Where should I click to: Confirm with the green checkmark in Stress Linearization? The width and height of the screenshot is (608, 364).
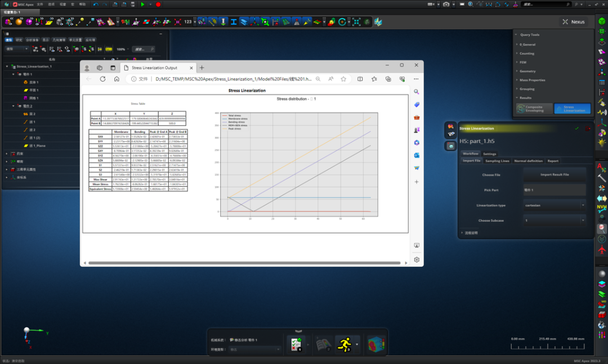pyautogui.click(x=577, y=129)
